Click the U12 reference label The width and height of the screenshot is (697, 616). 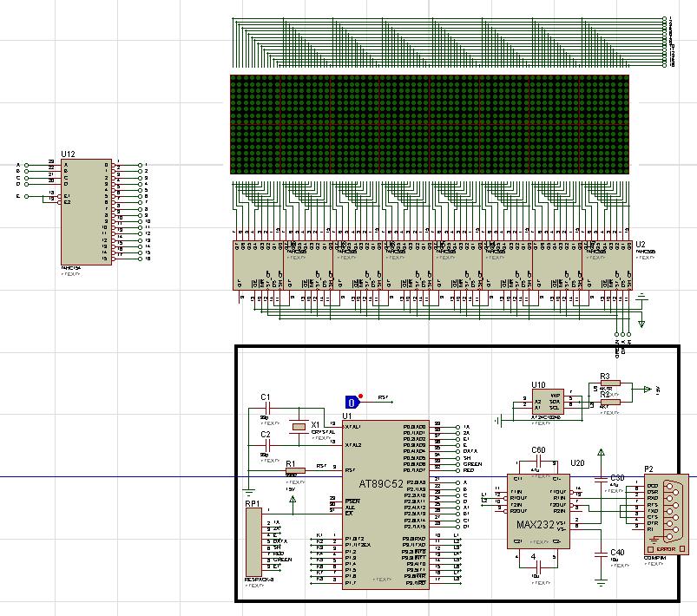click(x=68, y=154)
